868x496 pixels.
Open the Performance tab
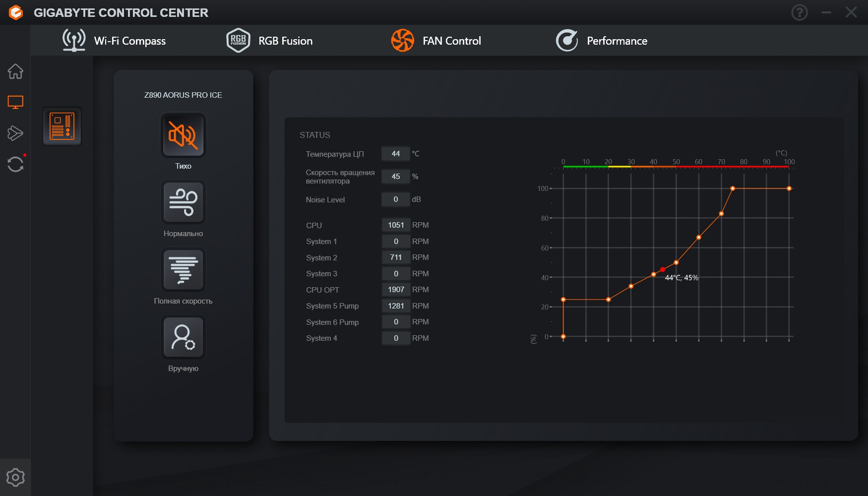[602, 41]
